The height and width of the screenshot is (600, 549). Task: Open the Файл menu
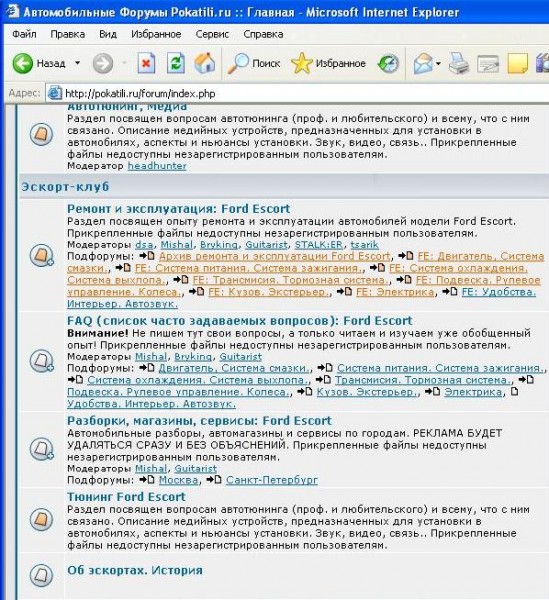point(24,34)
